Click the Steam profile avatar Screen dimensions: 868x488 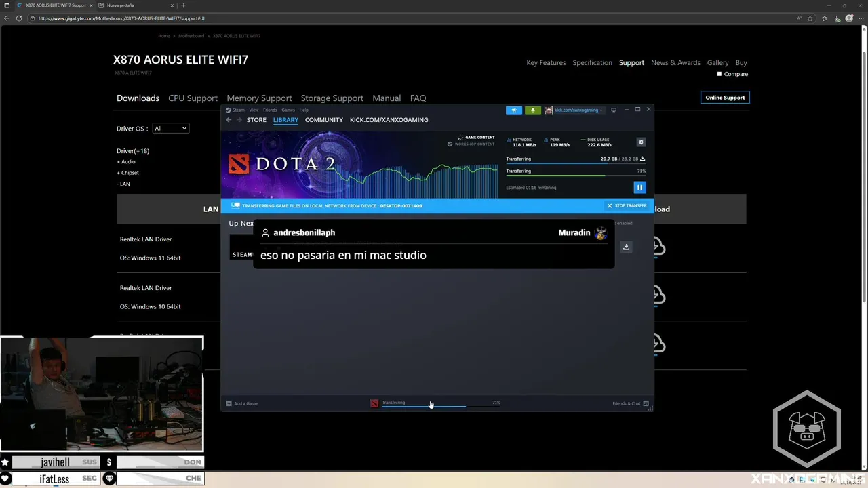coord(549,110)
